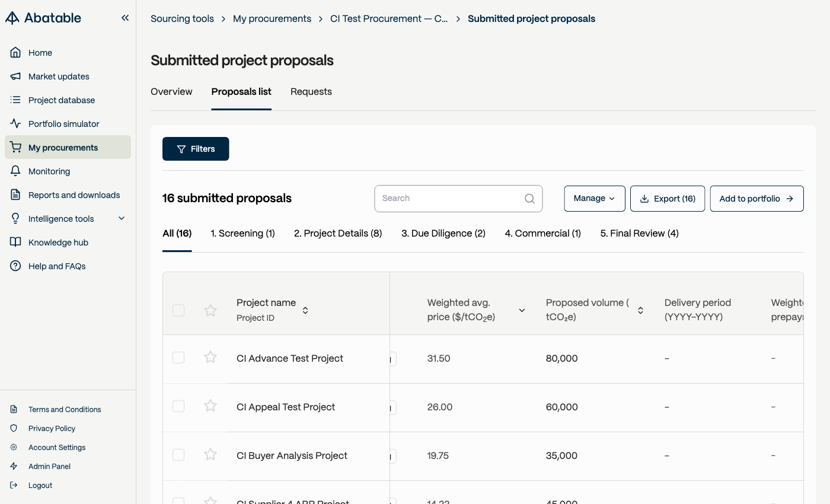Check the CI Advance Test Project row

(x=178, y=358)
